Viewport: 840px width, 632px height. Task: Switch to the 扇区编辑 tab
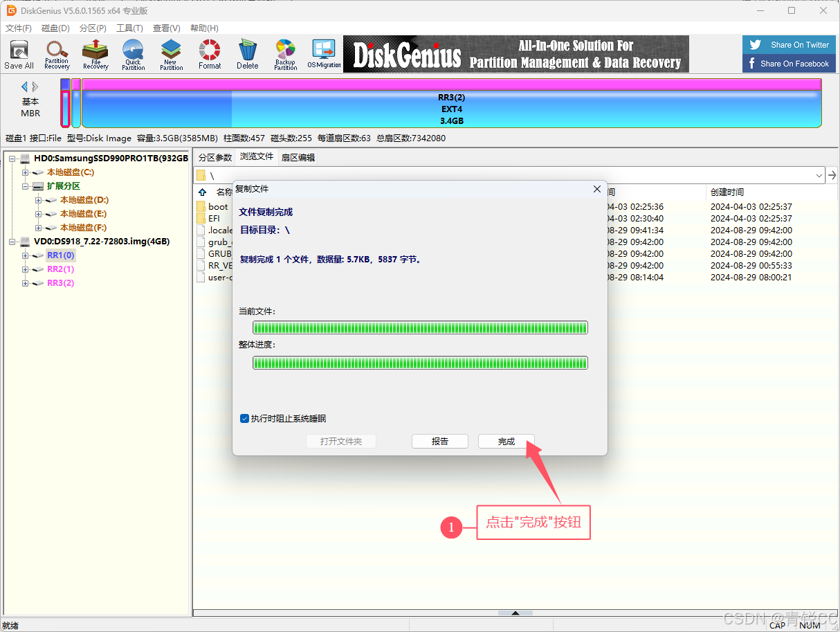(298, 157)
